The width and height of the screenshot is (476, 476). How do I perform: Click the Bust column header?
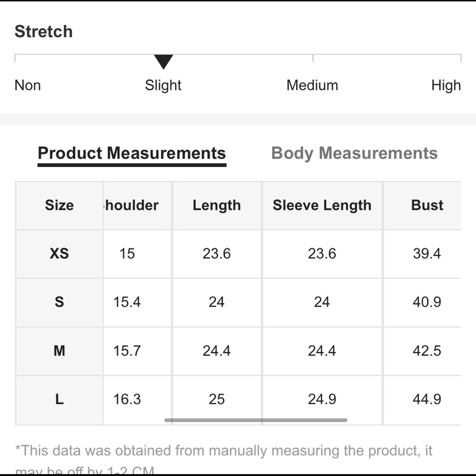(x=427, y=205)
